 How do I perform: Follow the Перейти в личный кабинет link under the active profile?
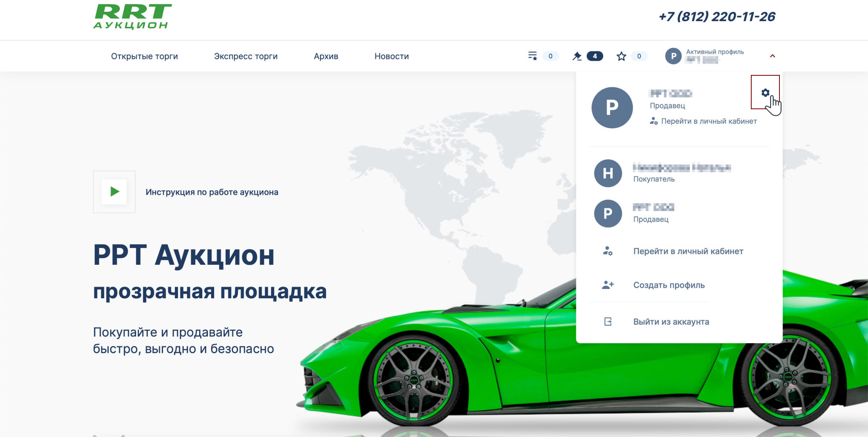click(x=709, y=121)
